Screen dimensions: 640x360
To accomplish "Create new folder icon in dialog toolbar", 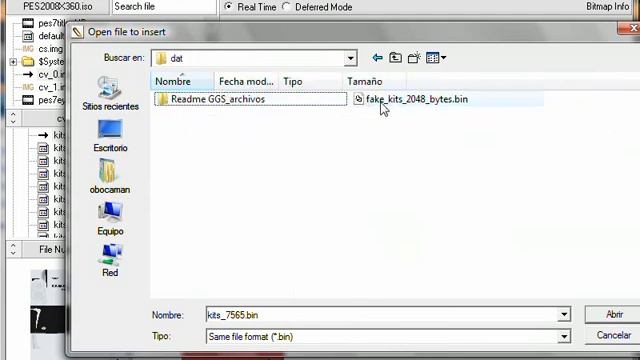I will 414,58.
